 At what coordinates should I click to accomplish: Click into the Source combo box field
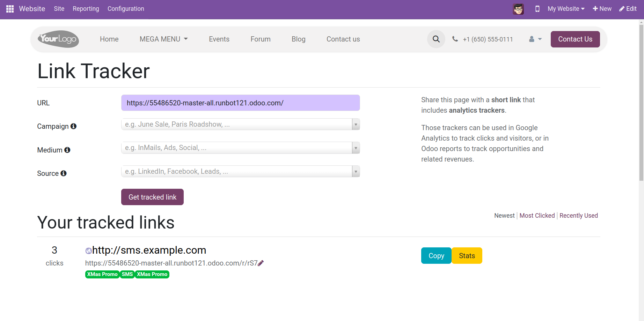click(x=237, y=171)
